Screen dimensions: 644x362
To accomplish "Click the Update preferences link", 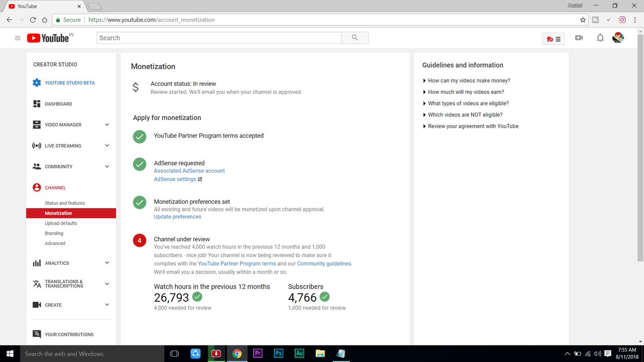I will (178, 217).
